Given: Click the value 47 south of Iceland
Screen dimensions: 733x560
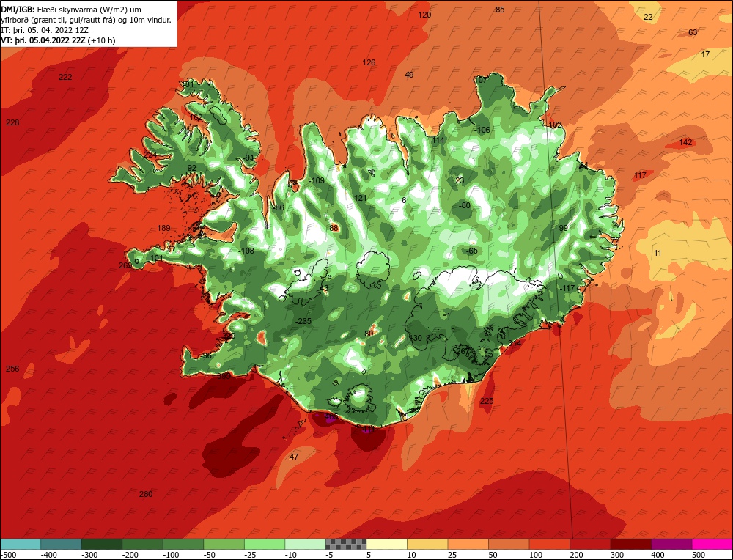Looking at the screenshot, I should (x=294, y=457).
